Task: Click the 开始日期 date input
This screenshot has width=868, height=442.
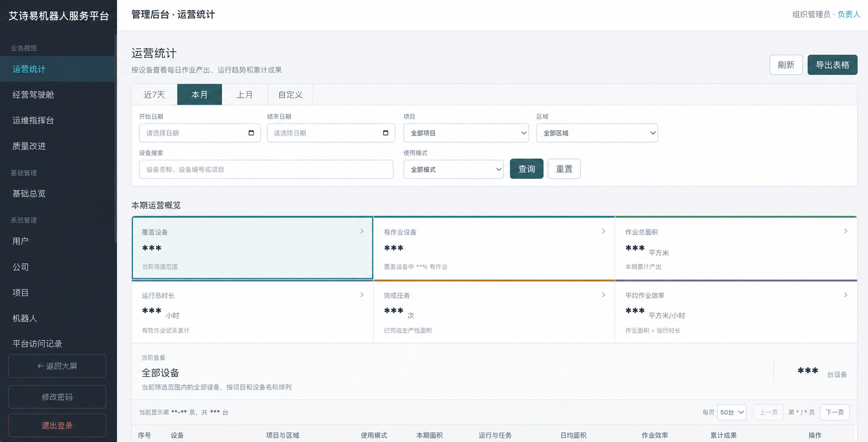Action: click(x=200, y=133)
